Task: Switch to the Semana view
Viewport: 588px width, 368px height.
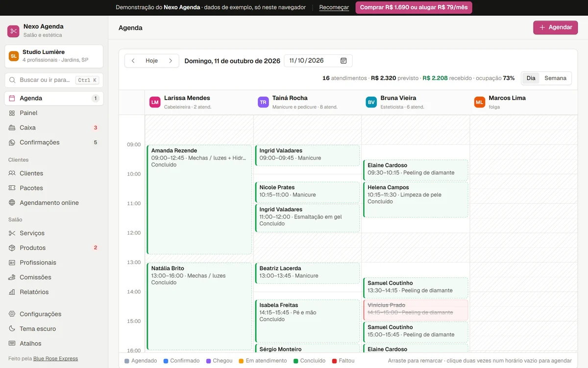Action: 555,78
